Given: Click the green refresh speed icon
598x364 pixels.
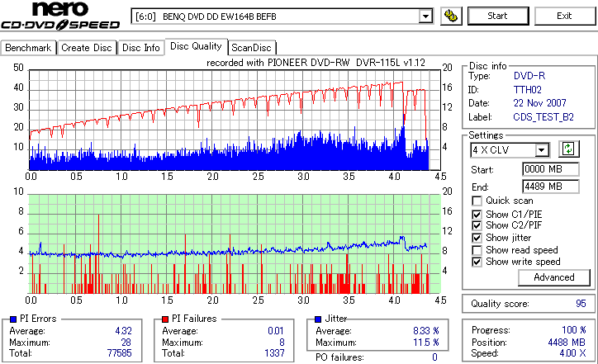Looking at the screenshot, I should (568, 149).
